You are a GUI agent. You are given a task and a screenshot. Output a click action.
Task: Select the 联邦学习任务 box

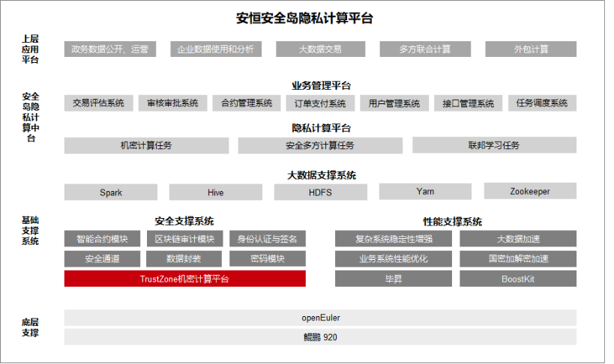pyautogui.click(x=493, y=145)
